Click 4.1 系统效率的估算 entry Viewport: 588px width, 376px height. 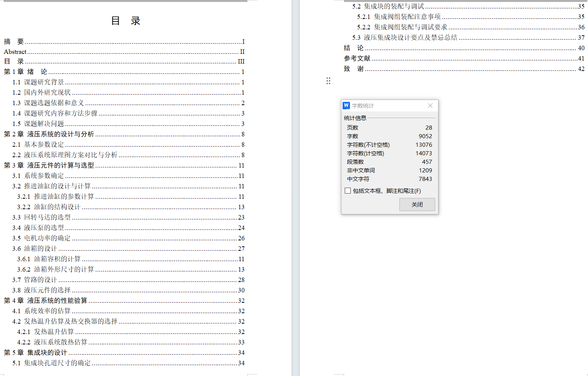pos(128,311)
